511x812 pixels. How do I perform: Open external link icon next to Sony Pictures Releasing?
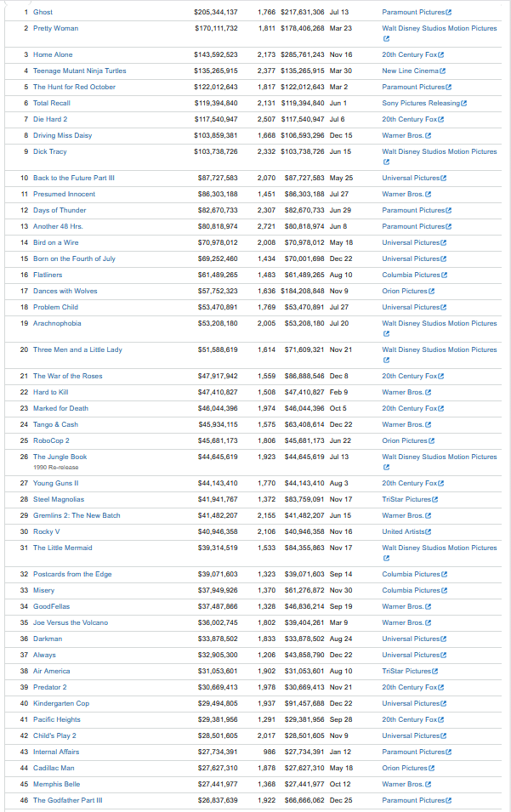coord(464,103)
